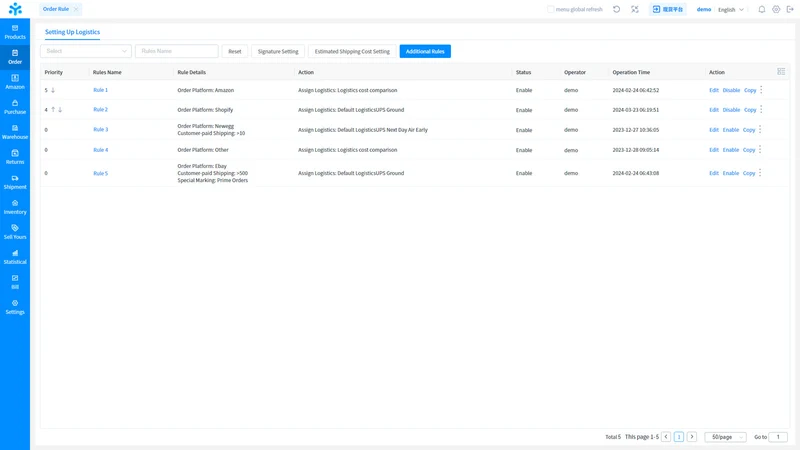Open Estimated Shipping Cost Setting
The height and width of the screenshot is (450, 800).
pyautogui.click(x=352, y=51)
